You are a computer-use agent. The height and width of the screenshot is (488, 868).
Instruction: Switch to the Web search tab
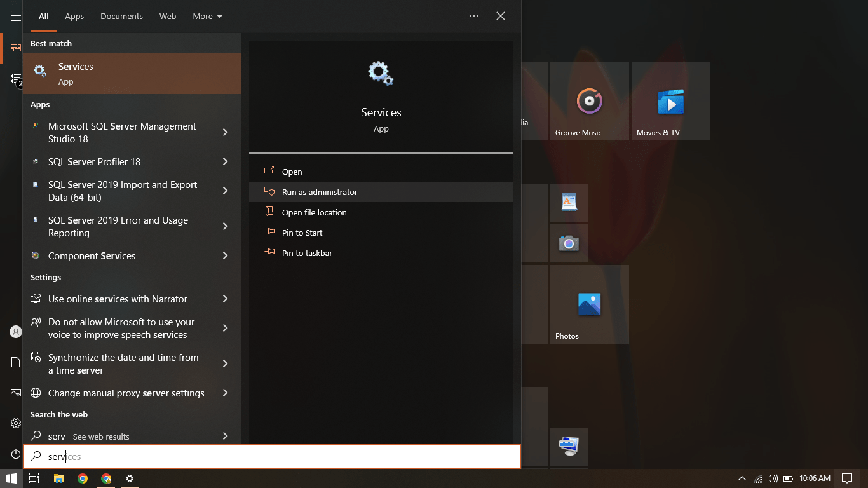[x=168, y=17]
